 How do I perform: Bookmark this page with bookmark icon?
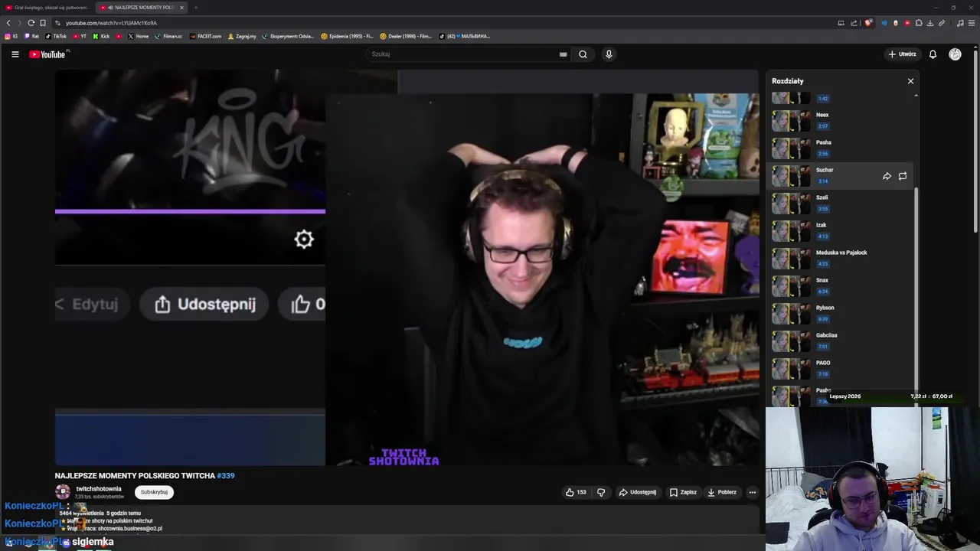pyautogui.click(x=43, y=23)
